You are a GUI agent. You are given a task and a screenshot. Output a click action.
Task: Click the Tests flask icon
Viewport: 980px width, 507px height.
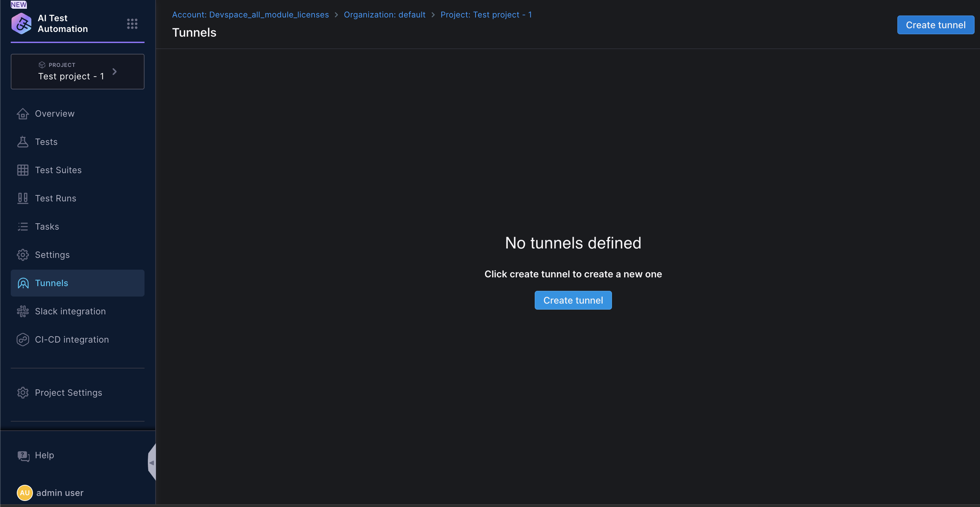[x=23, y=142]
